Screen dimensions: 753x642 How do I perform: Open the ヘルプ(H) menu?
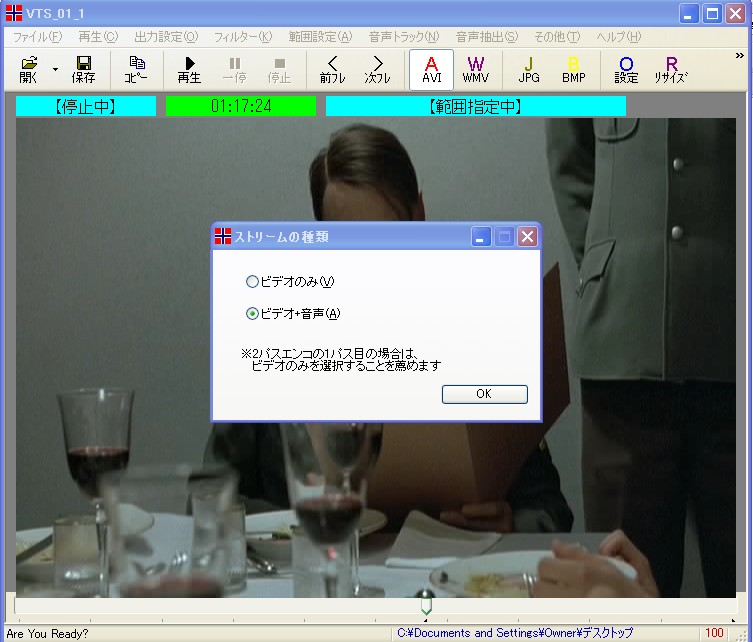[x=619, y=37]
